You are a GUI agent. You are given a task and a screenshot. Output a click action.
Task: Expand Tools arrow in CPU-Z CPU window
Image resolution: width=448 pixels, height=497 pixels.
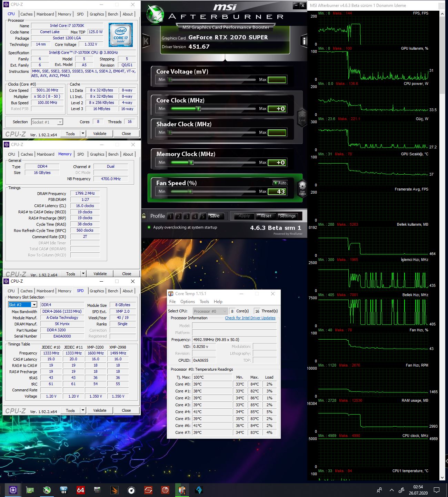coord(83,134)
